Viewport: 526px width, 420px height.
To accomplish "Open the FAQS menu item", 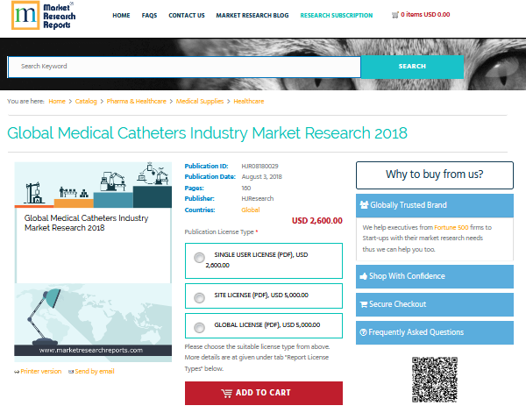I will tap(149, 16).
